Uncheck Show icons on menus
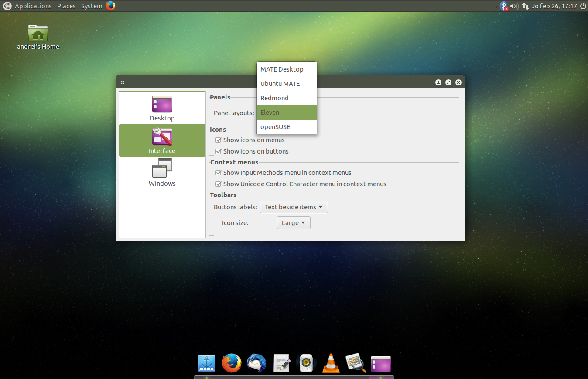Image resolution: width=588 pixels, height=379 pixels. (x=218, y=140)
